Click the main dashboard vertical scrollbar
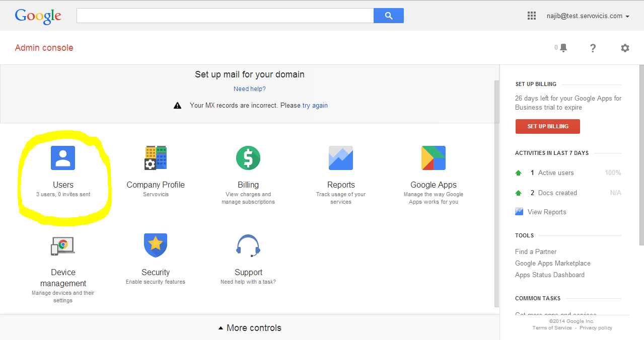This screenshot has height=340, width=644. pos(497,194)
